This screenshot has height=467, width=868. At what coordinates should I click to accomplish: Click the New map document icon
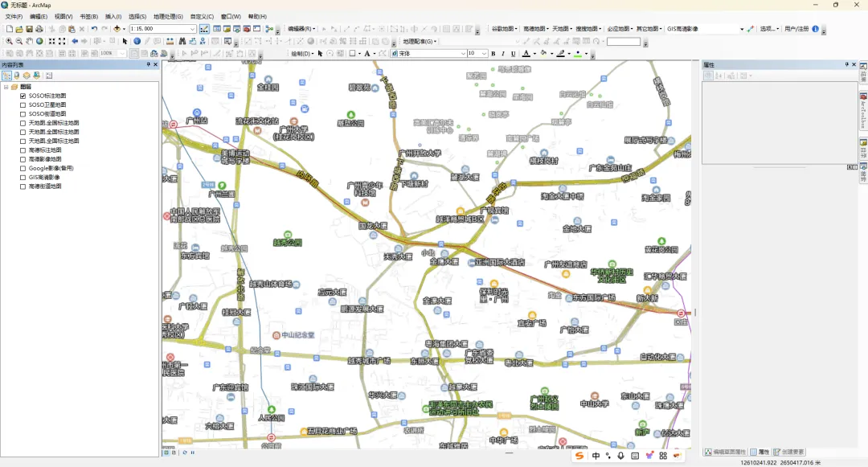(x=10, y=29)
